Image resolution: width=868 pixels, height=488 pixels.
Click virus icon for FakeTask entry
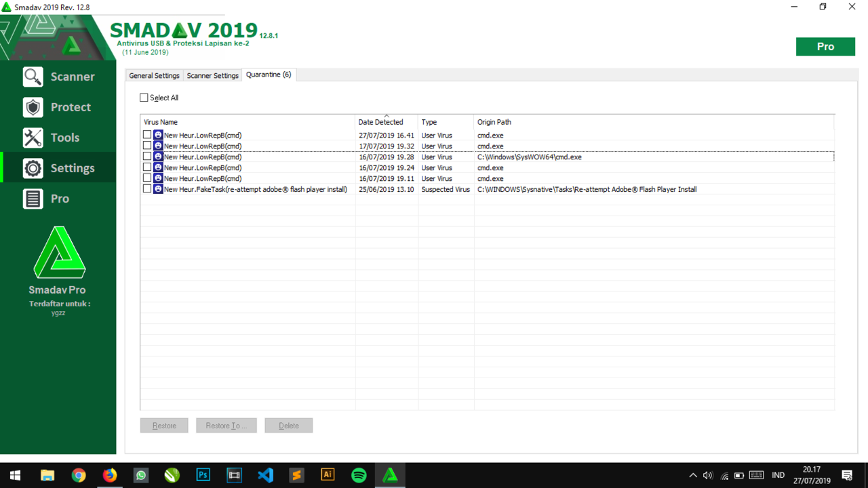click(158, 189)
